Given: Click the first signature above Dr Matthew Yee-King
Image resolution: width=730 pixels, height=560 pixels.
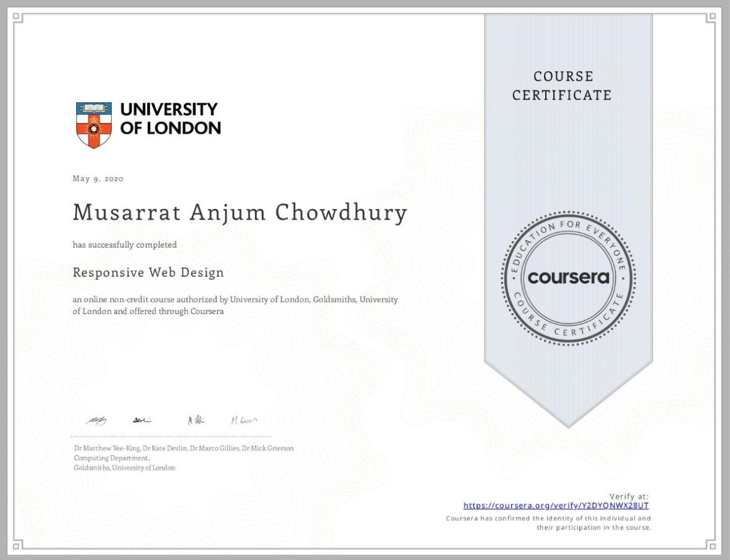Looking at the screenshot, I should click(96, 421).
